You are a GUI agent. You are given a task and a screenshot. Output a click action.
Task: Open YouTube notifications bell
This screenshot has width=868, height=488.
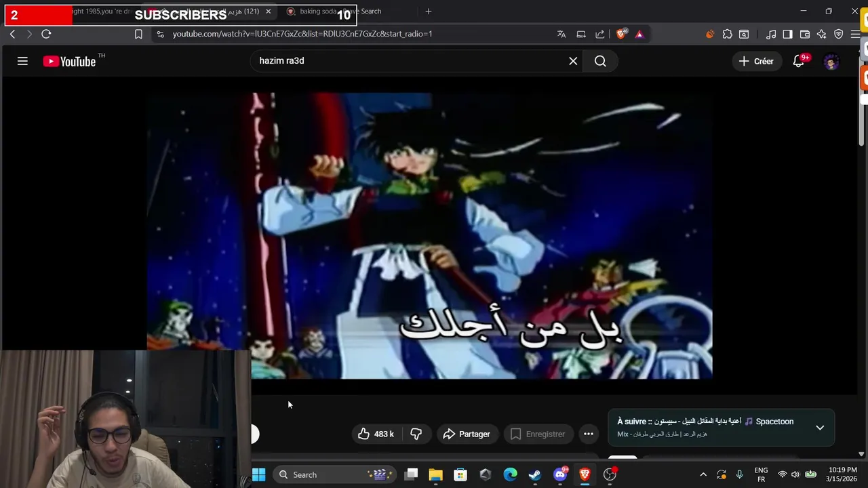799,61
